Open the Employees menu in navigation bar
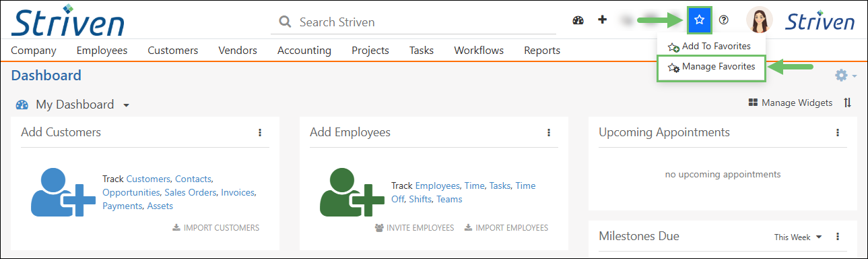This screenshot has width=868, height=259. pos(102,50)
